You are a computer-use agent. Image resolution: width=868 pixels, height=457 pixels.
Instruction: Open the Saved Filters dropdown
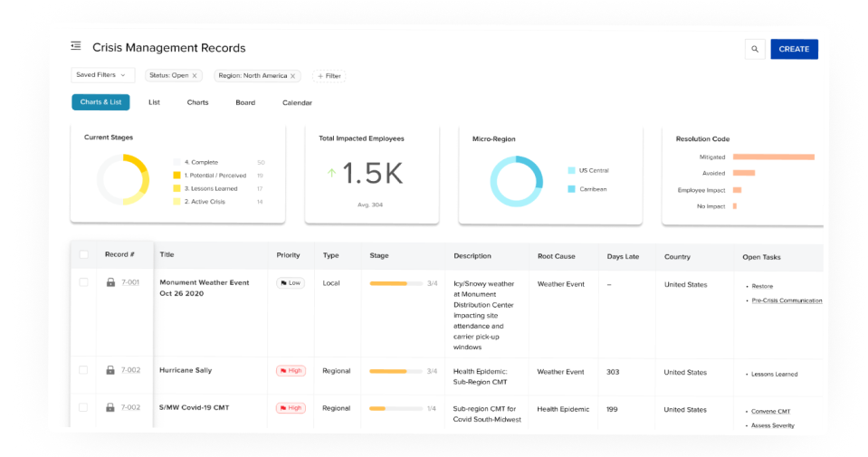coord(102,75)
